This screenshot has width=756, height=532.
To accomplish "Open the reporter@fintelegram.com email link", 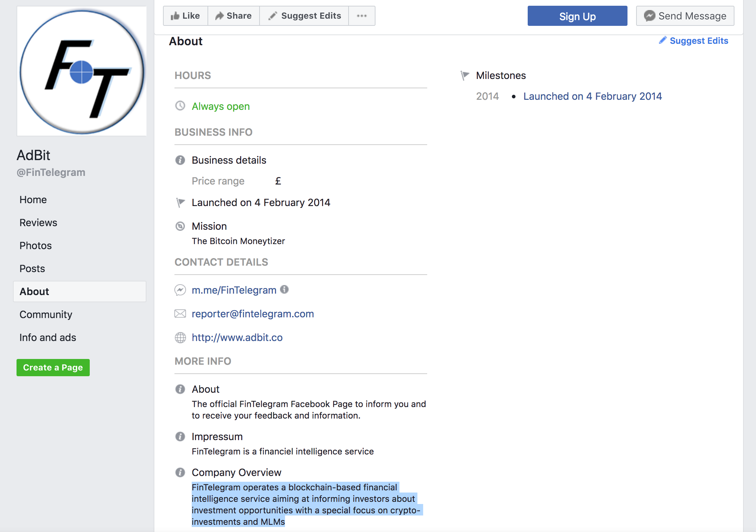I will (253, 314).
